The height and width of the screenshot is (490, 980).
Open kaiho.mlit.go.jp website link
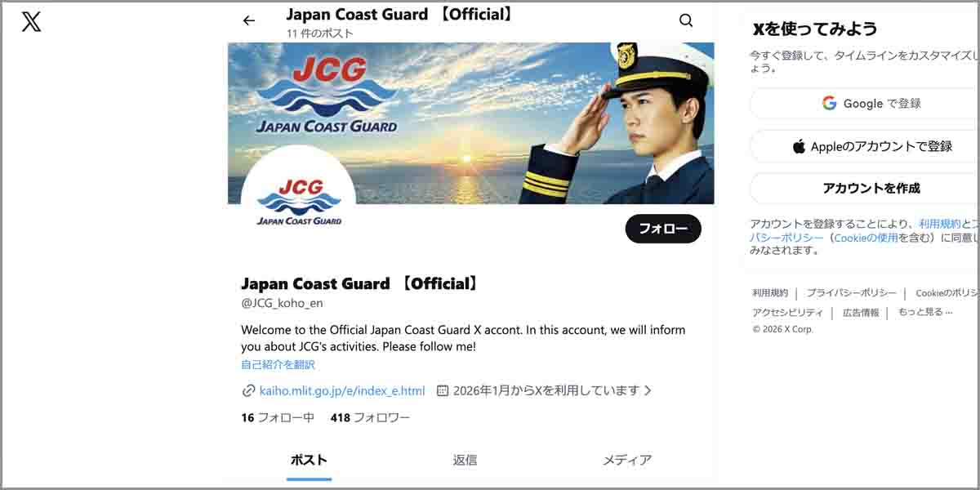click(342, 390)
